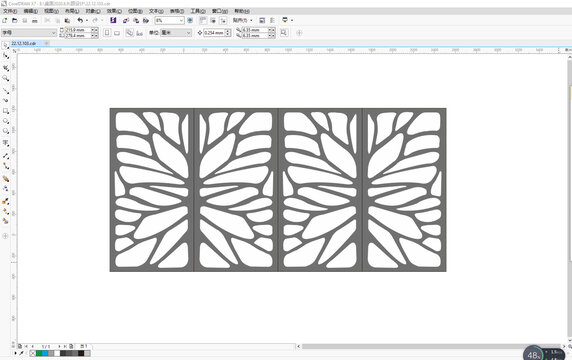This screenshot has width=572, height=360.
Task: Select the Zoom magnifier tool
Action: point(5,78)
